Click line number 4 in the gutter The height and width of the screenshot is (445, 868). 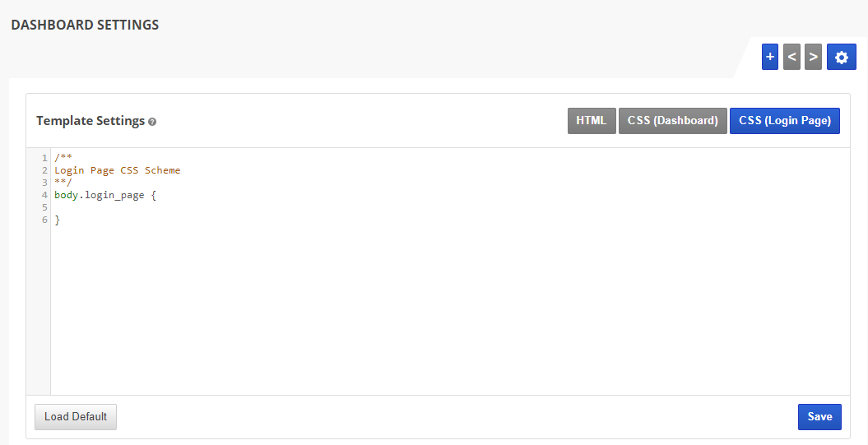pos(44,196)
